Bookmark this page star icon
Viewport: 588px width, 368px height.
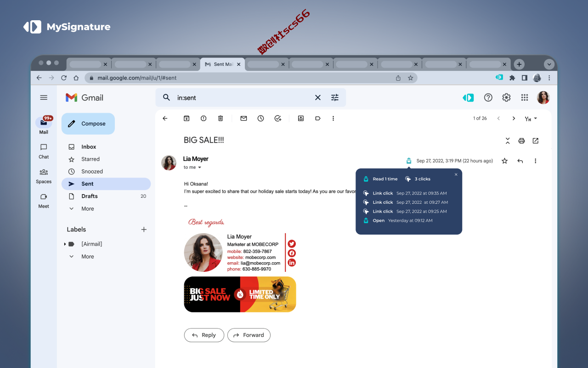click(x=411, y=78)
